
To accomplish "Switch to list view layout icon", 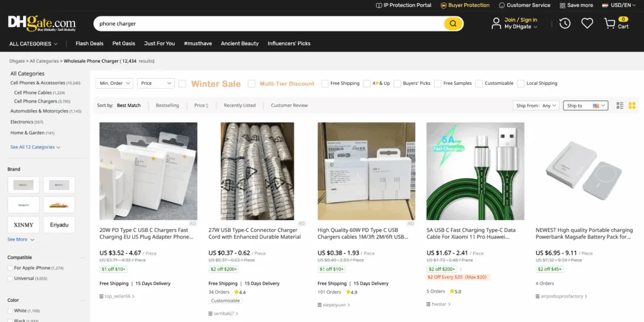I will [620, 106].
